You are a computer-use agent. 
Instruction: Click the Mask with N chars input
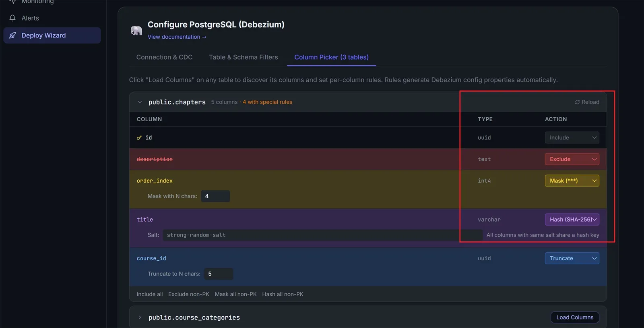pos(215,196)
